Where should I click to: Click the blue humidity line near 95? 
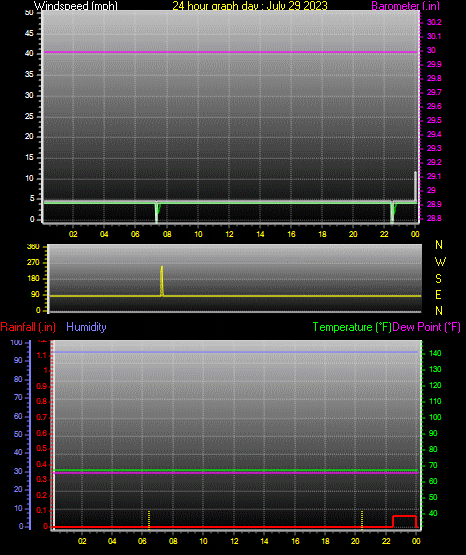click(x=236, y=352)
